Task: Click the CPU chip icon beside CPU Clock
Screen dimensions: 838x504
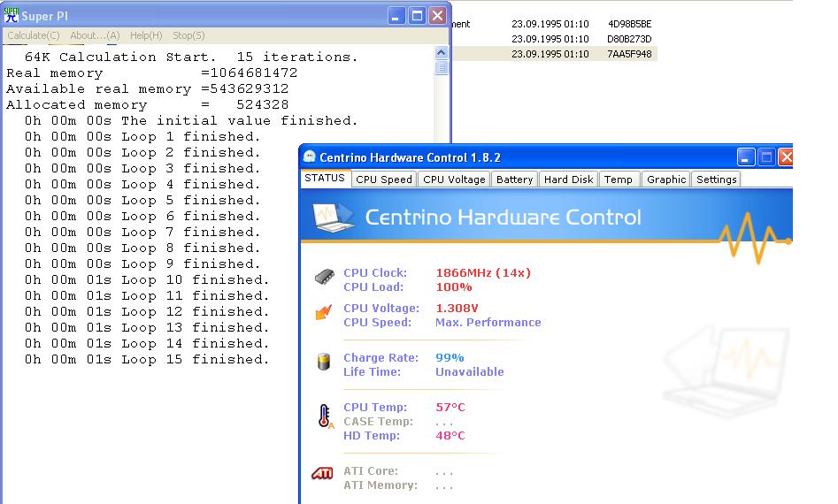Action: click(x=325, y=277)
